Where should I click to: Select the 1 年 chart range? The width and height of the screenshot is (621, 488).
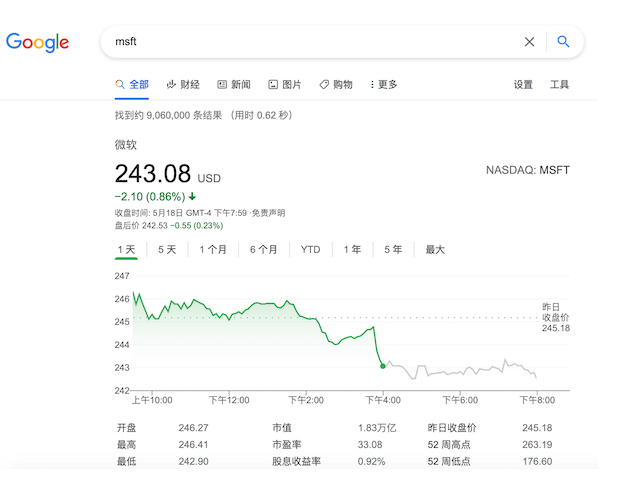(352, 250)
